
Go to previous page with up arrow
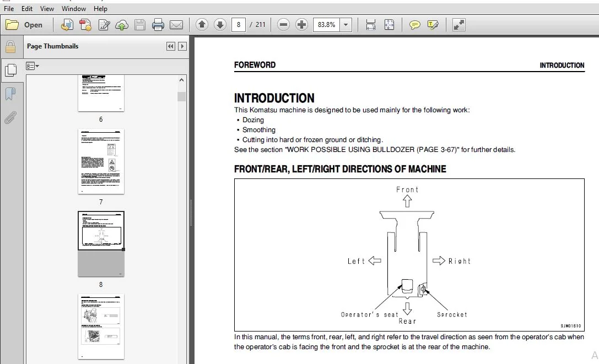(x=202, y=25)
